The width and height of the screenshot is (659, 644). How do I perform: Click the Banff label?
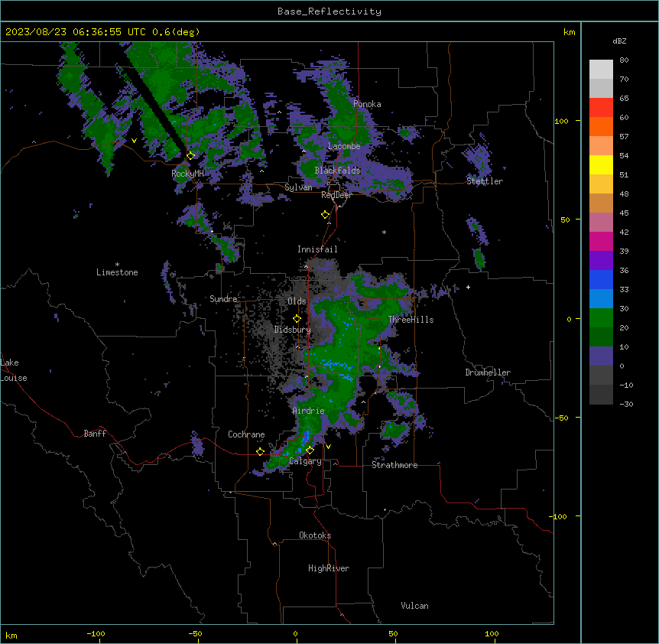(x=95, y=434)
